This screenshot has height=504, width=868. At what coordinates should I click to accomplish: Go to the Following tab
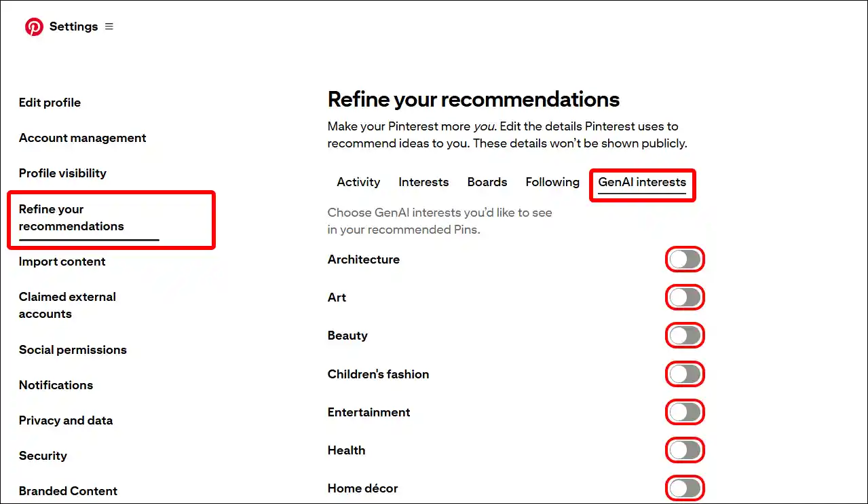point(552,182)
